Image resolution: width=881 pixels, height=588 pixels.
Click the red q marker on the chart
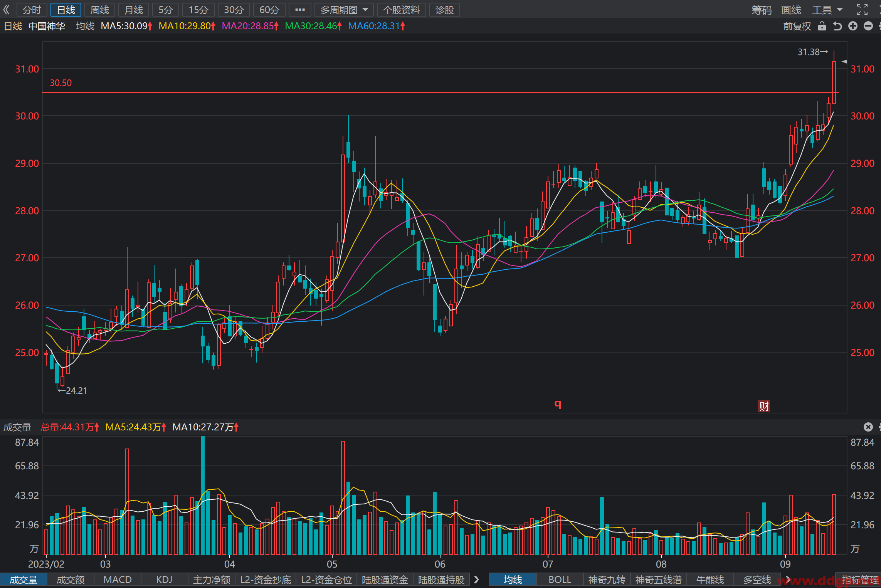click(558, 404)
